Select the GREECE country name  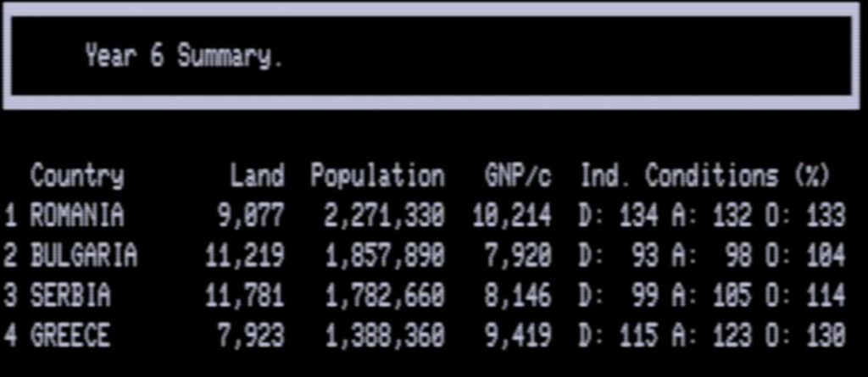coord(70,335)
